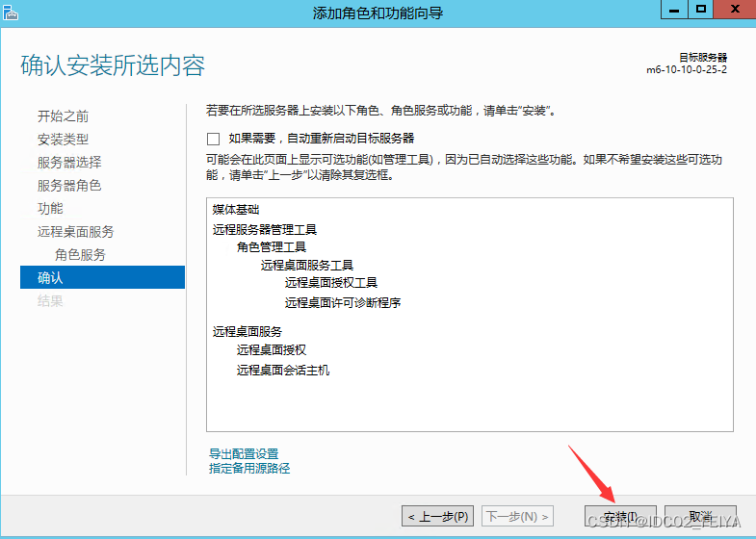The image size is (756, 539).
Task: Go to 开始之前 step
Action: coord(63,116)
